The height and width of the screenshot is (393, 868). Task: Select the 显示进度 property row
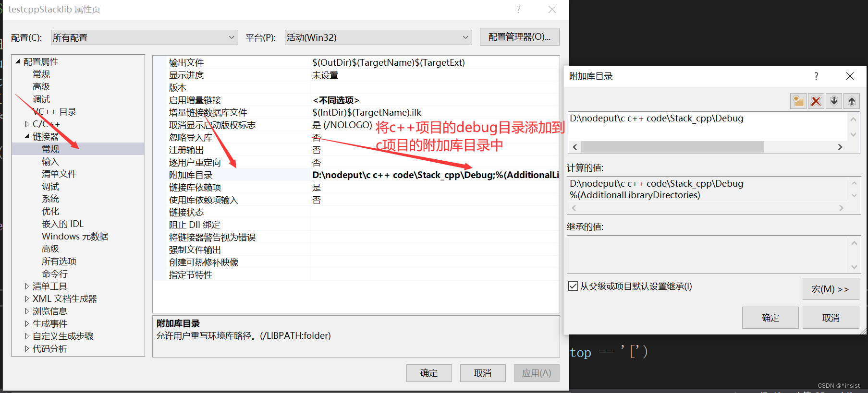pyautogui.click(x=356, y=75)
